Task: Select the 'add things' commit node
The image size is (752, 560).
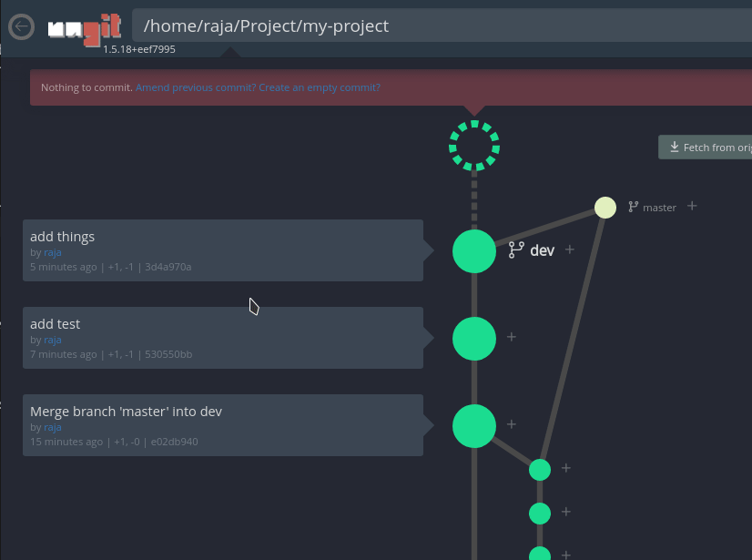Action: (474, 250)
